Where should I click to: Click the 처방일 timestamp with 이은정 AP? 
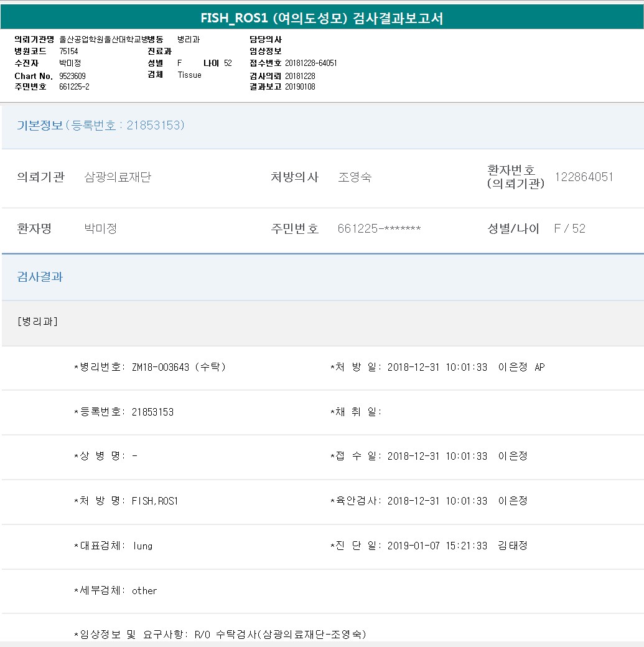click(465, 367)
